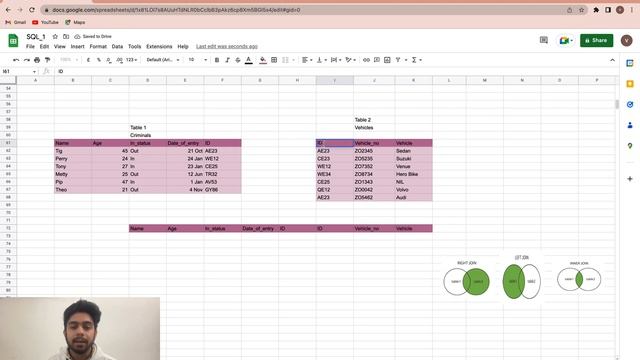
Task: Decrease decimal places
Action: tap(109, 60)
